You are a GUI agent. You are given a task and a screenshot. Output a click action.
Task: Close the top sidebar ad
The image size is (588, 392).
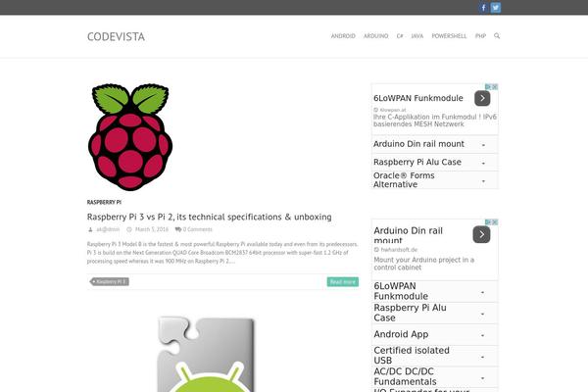click(x=495, y=86)
